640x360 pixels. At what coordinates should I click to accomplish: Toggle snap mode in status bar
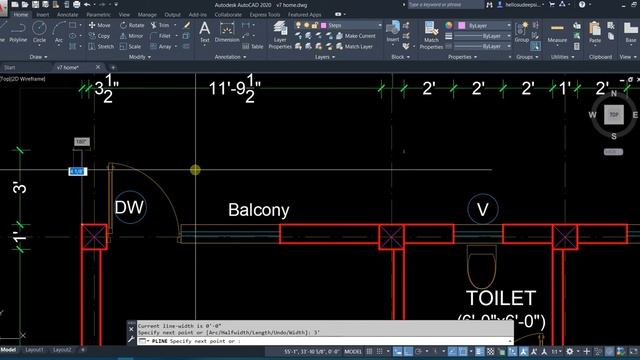pyautogui.click(x=380, y=351)
